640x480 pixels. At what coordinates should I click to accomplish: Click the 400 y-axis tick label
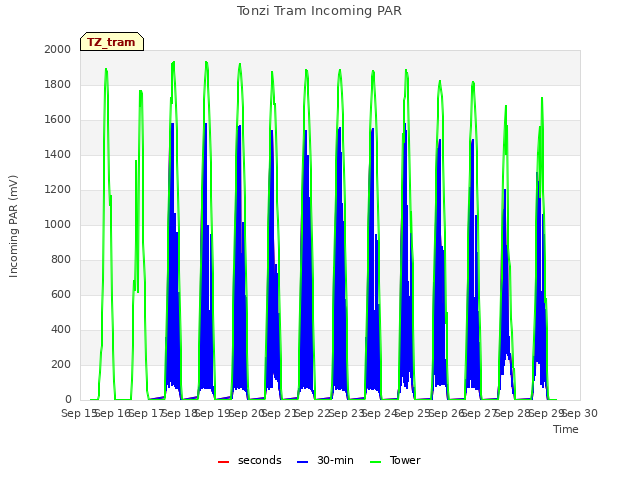[x=61, y=329]
